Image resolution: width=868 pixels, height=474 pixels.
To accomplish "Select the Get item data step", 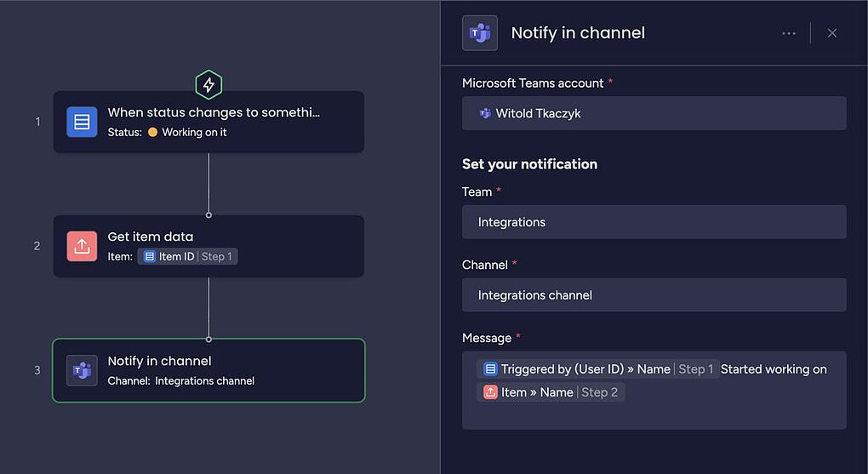I will (208, 246).
